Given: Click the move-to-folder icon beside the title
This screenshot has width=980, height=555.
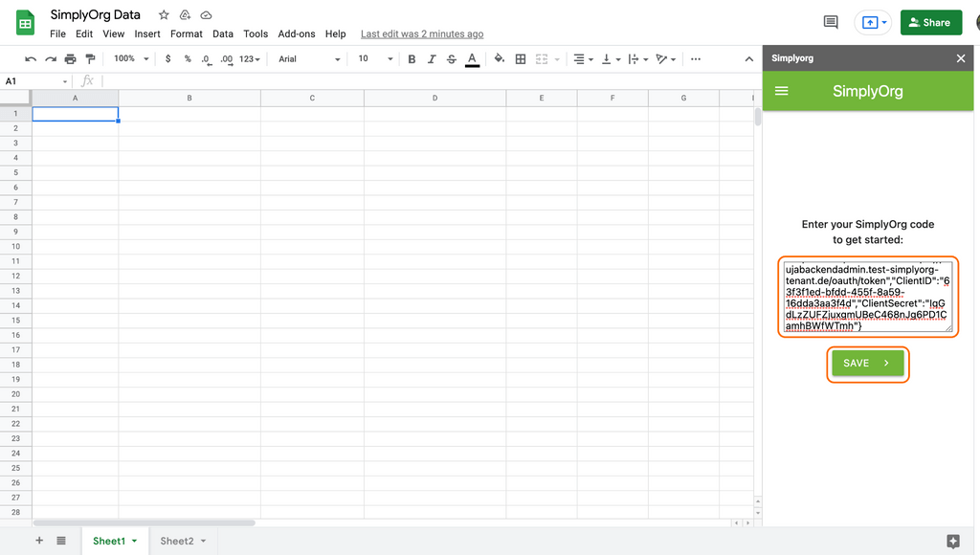Looking at the screenshot, I should coord(185,15).
